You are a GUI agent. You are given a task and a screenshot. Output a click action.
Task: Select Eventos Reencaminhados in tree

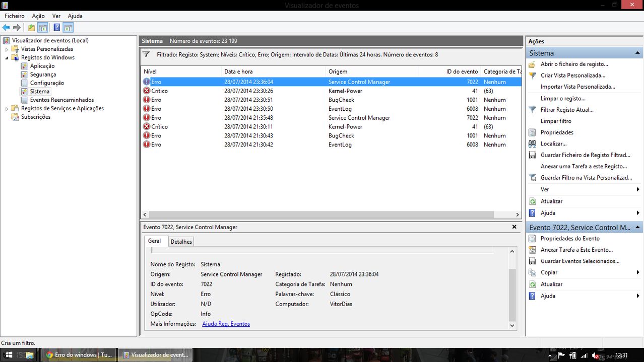[x=62, y=100]
